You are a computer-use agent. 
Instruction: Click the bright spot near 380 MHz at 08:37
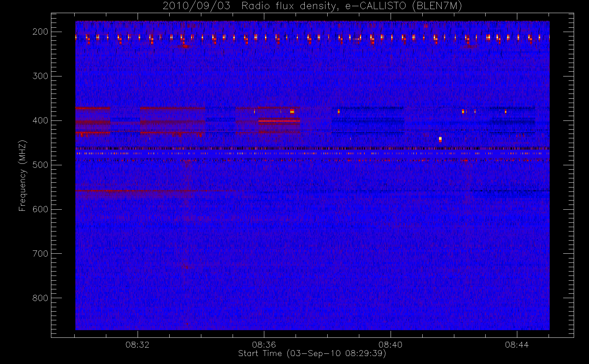pos(292,111)
